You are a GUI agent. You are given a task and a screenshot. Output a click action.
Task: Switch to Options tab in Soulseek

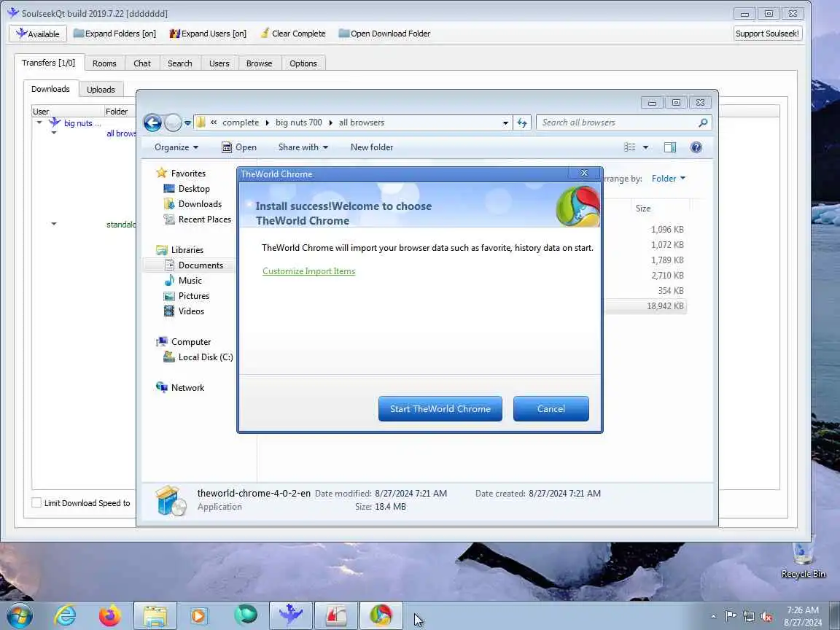pos(303,63)
